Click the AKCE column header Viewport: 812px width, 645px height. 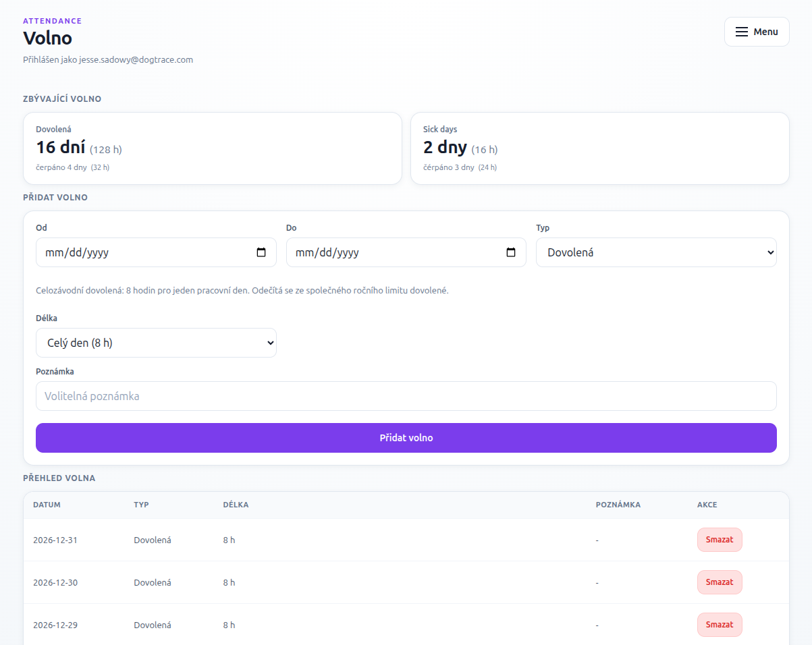707,505
